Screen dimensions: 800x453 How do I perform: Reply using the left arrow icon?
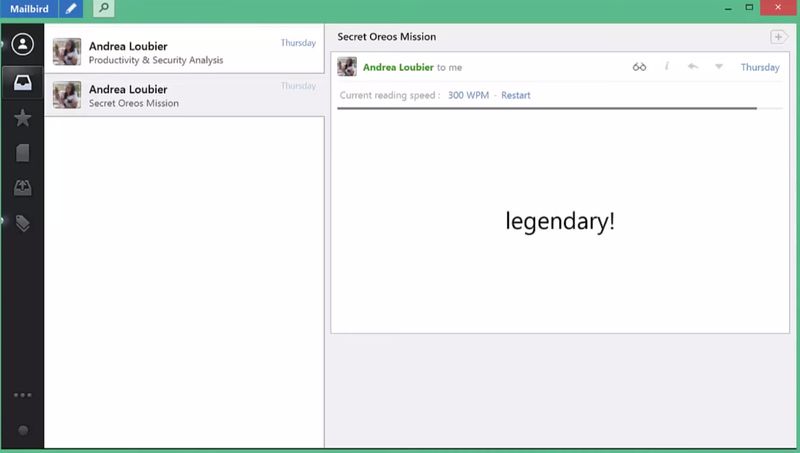click(x=692, y=67)
